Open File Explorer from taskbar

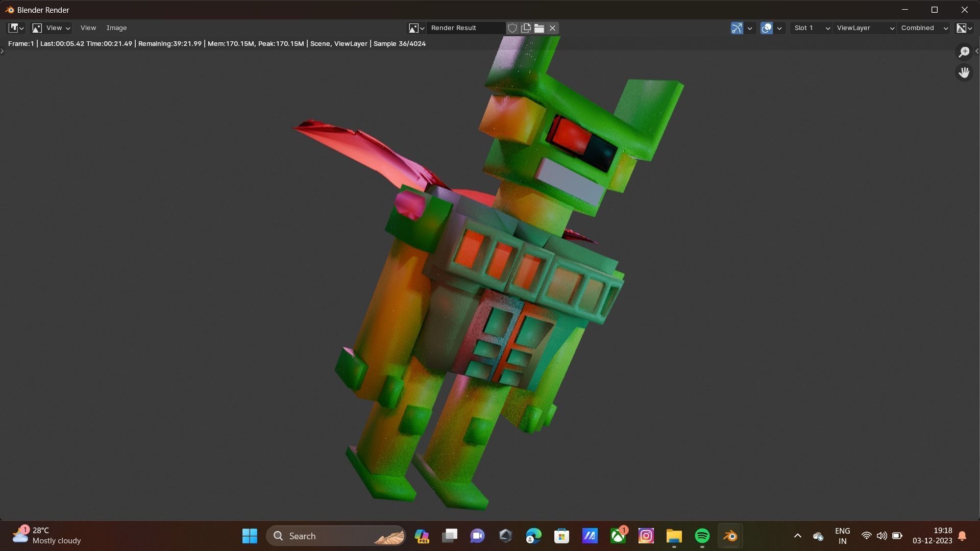click(674, 536)
